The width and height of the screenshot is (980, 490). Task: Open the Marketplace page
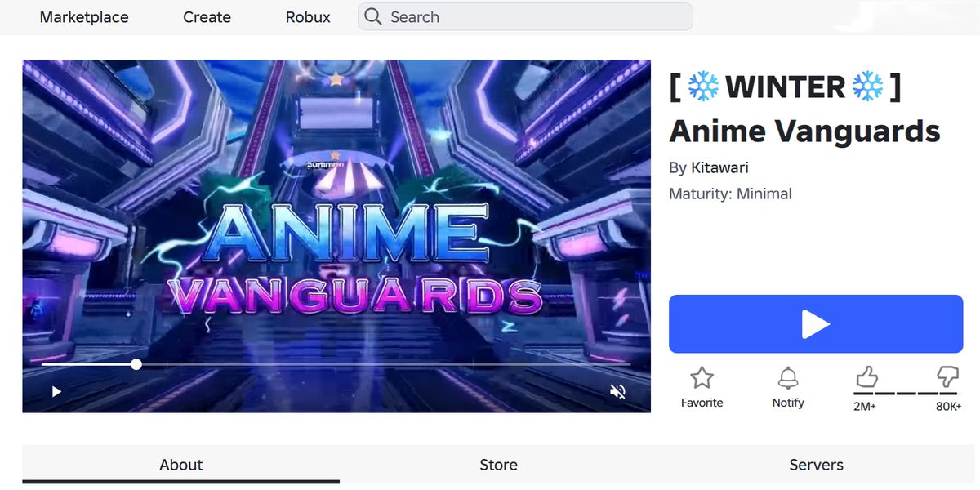[x=84, y=17]
